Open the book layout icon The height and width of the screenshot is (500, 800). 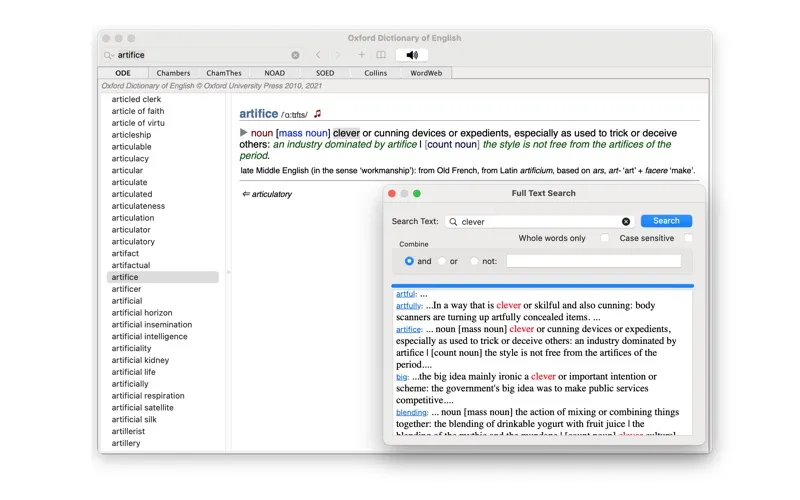[x=381, y=55]
